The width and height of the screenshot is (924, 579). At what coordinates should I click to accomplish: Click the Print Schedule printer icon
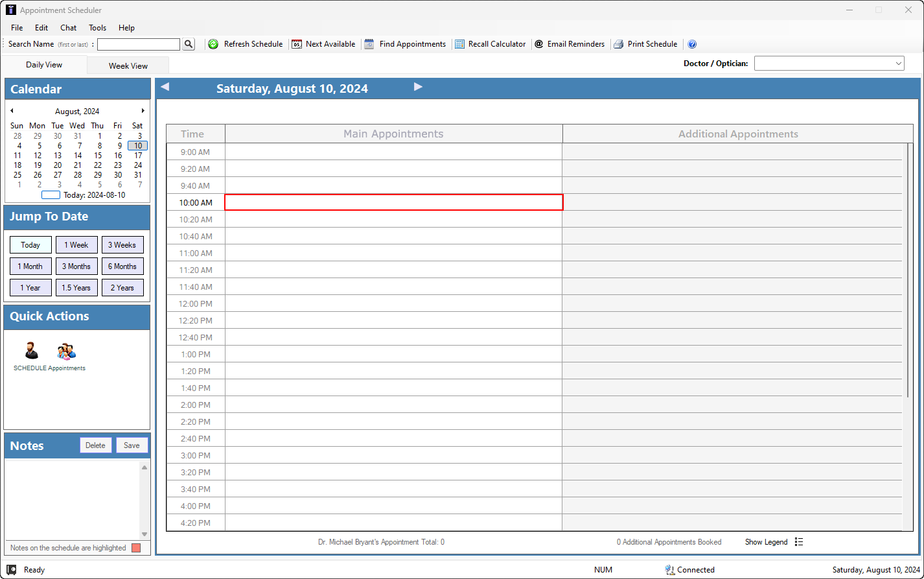point(618,44)
